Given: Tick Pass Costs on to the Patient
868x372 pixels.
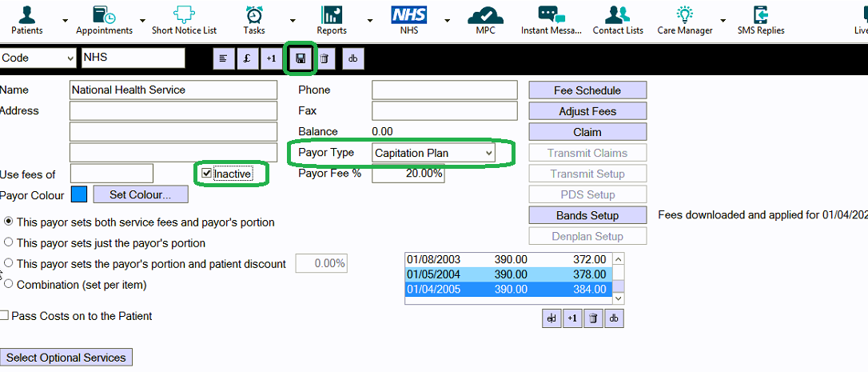Looking at the screenshot, I should click(5, 316).
